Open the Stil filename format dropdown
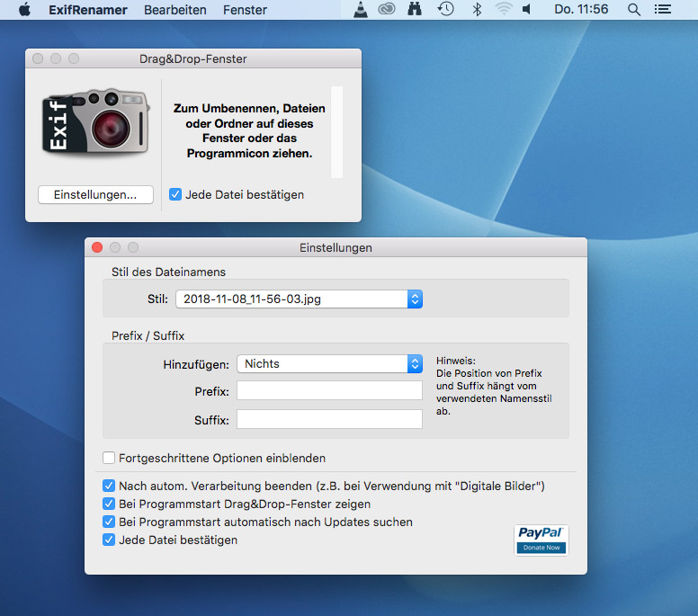Image resolution: width=698 pixels, height=616 pixels. click(298, 299)
